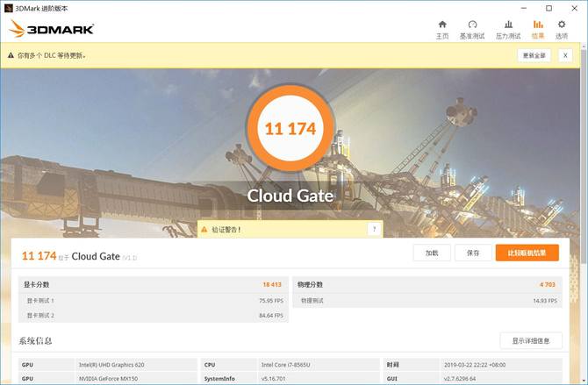This screenshot has width=588, height=385.
Task: Click the Intel(R) UHD Graphics 620 value
Action: tap(111, 365)
